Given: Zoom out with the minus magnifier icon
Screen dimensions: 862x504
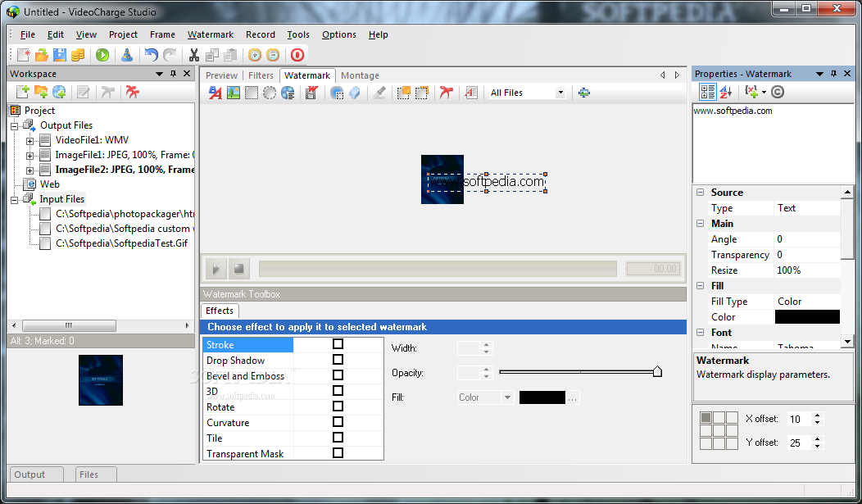Looking at the screenshot, I should 273,55.
